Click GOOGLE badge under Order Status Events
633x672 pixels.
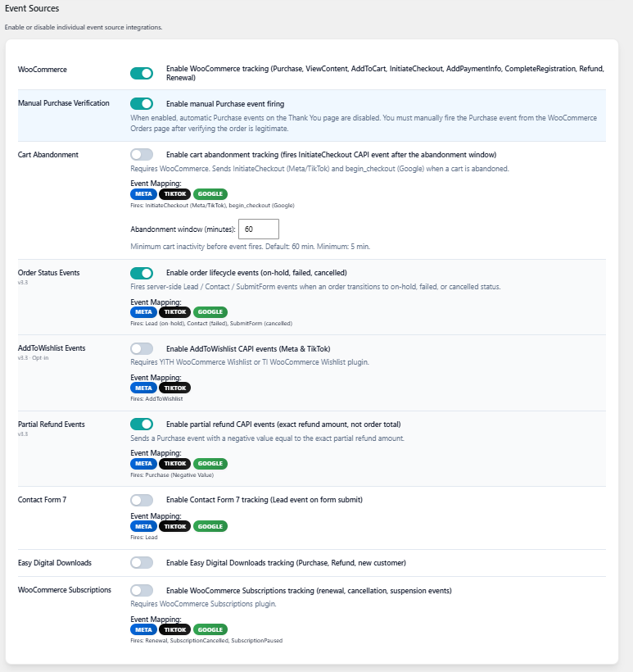tap(210, 312)
